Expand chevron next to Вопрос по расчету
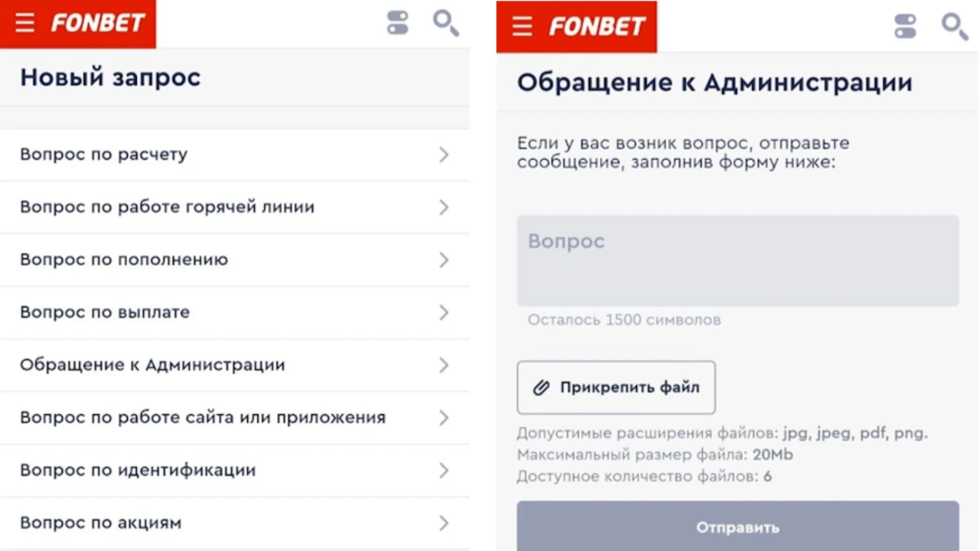The image size is (980, 551). pos(444,155)
